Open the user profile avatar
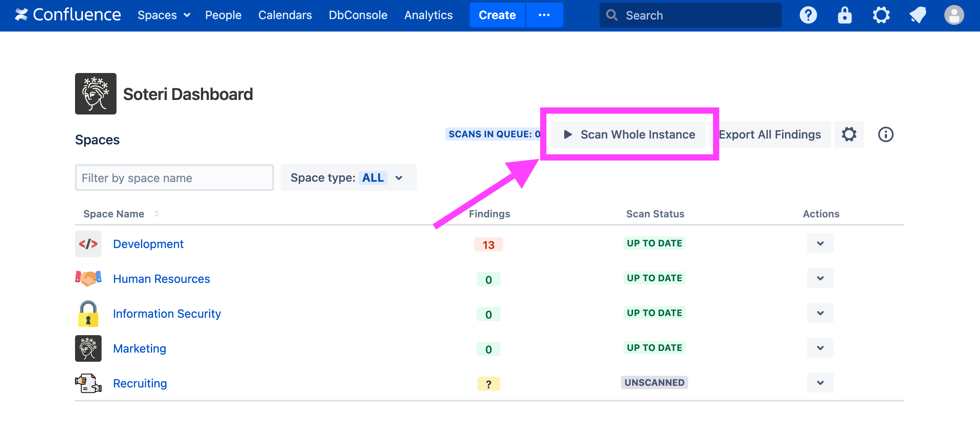Screen dimensions: 980x448 954,15
